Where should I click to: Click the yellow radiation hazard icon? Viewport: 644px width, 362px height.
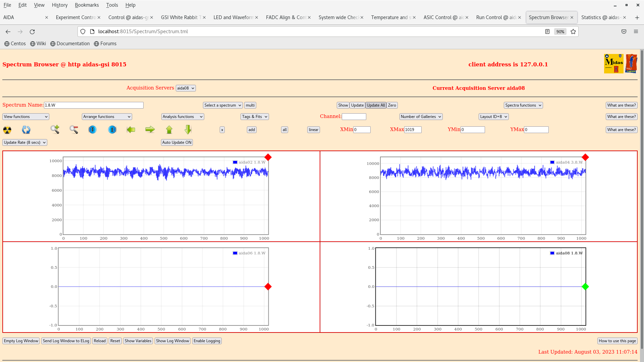(x=7, y=130)
